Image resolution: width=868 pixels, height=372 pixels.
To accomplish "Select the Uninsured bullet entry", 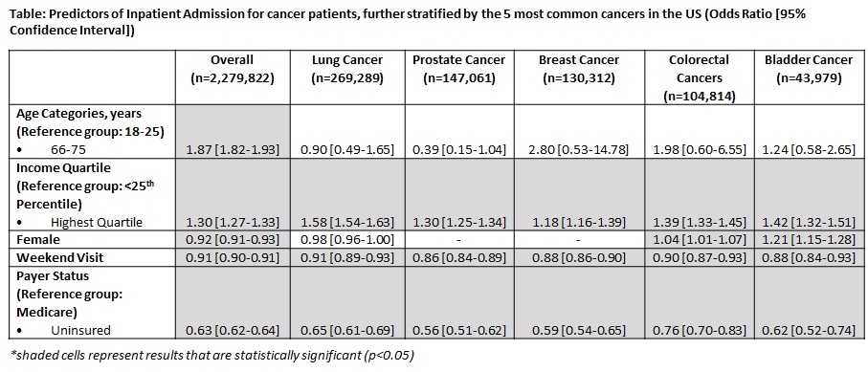I will pos(64,331).
